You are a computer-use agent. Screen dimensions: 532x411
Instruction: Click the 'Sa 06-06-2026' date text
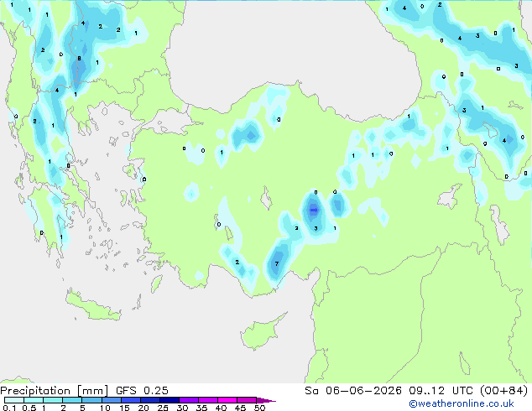353,391
